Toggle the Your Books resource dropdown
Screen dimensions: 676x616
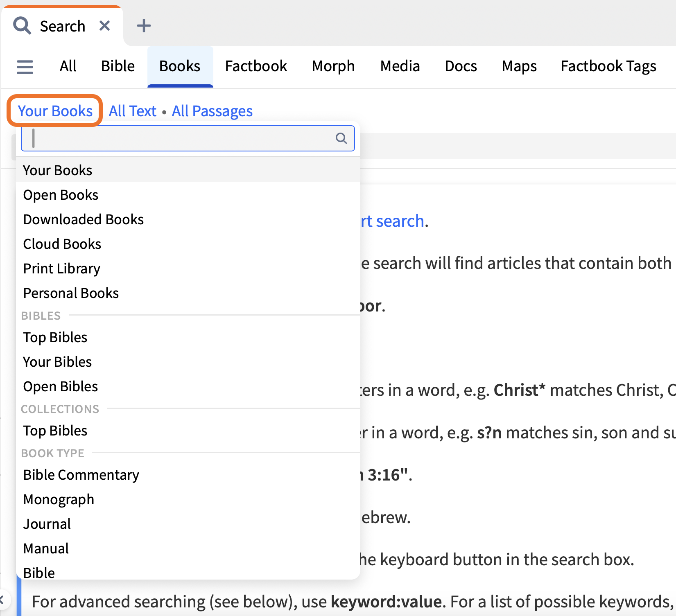(x=55, y=111)
